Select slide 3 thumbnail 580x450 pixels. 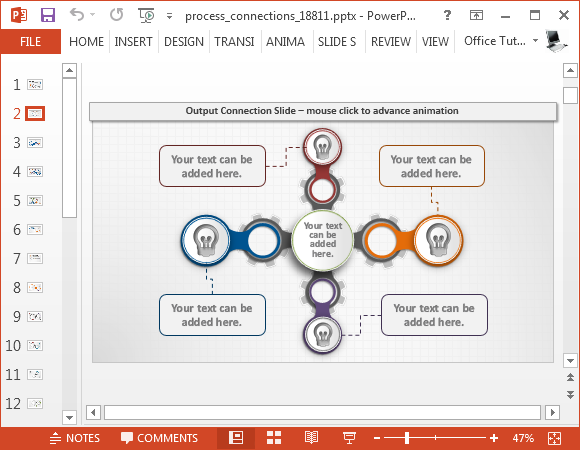click(x=35, y=142)
